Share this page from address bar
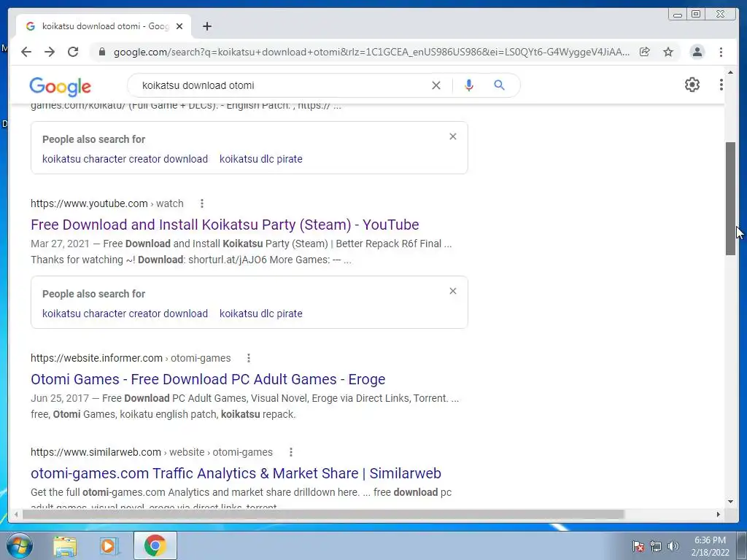 tap(645, 52)
